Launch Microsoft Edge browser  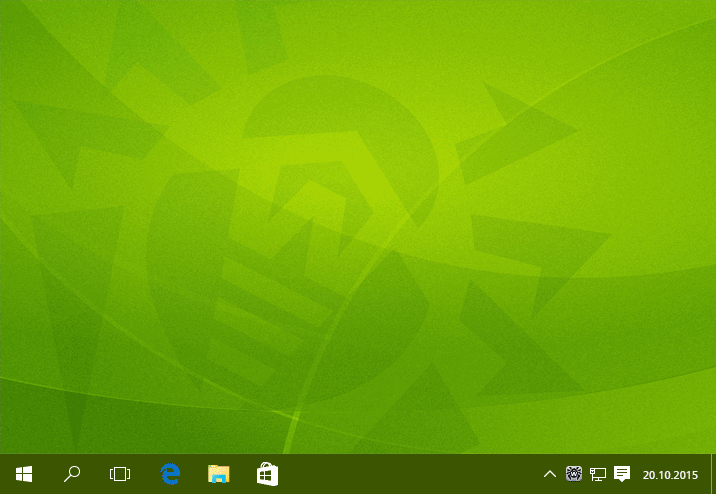point(170,474)
